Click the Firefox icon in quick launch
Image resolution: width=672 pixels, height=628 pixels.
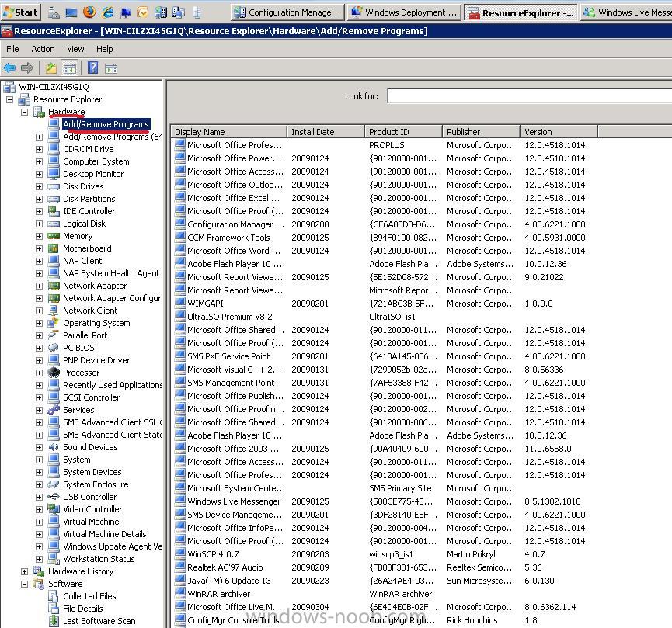[x=89, y=12]
